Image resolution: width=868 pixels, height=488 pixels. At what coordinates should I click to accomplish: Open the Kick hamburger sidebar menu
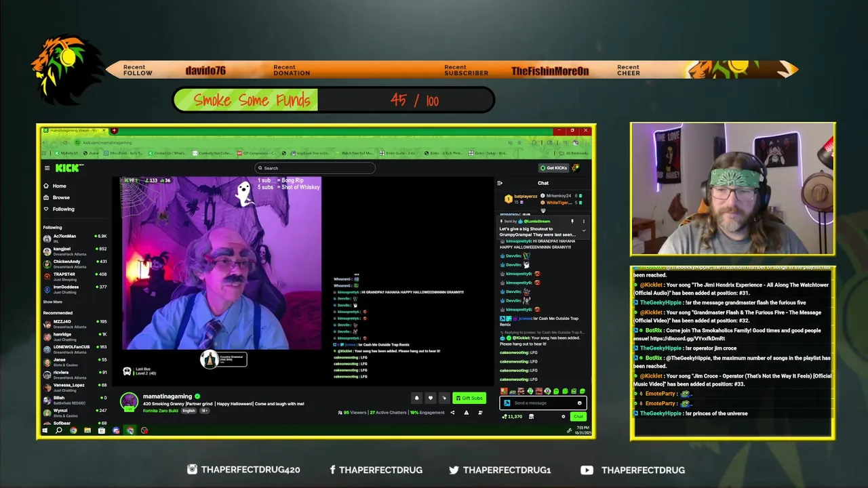[47, 168]
